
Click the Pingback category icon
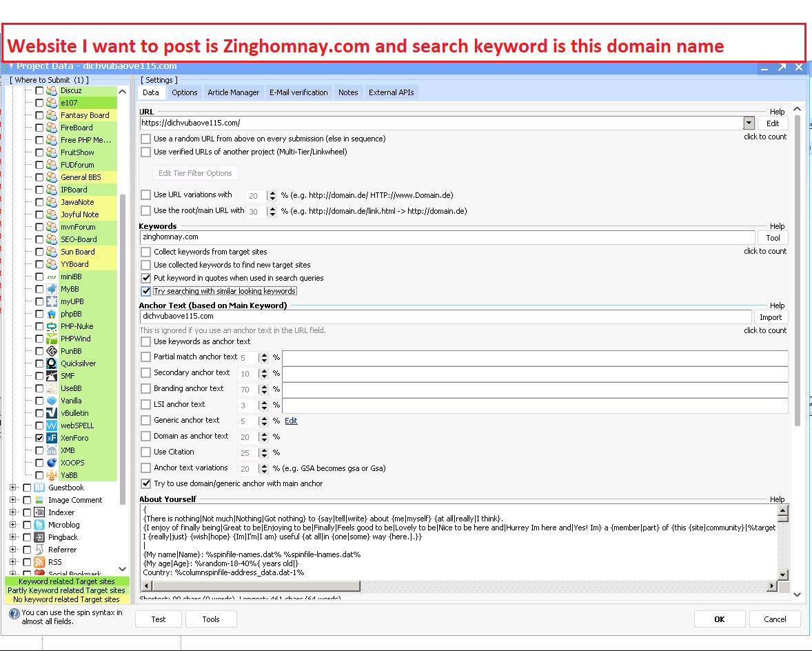(x=39, y=538)
